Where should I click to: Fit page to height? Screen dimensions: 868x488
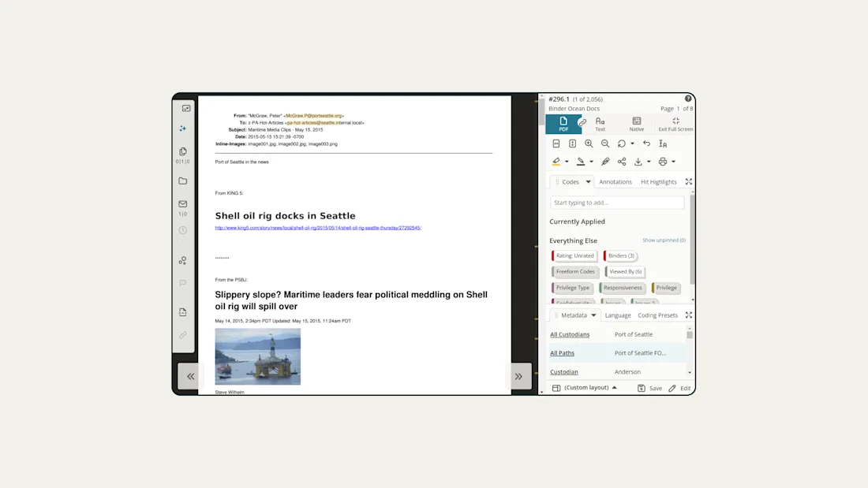tap(572, 143)
